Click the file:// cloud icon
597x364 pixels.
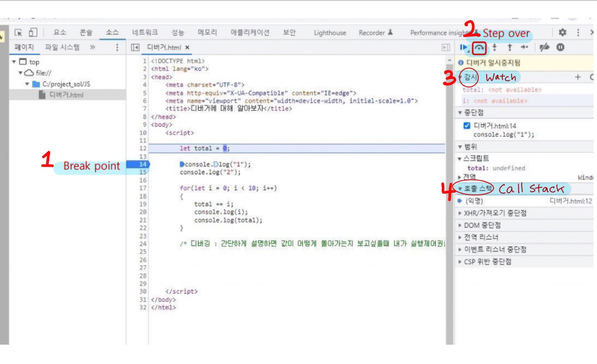(x=29, y=73)
